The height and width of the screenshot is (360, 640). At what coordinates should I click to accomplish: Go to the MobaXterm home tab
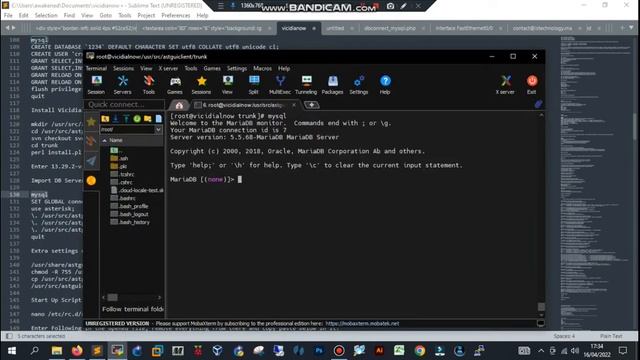[179, 105]
